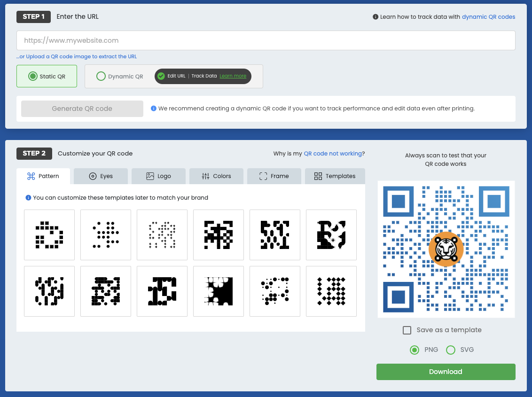The image size is (532, 397).
Task: Choose the square blocks pattern thumbnail
Action: click(49, 235)
